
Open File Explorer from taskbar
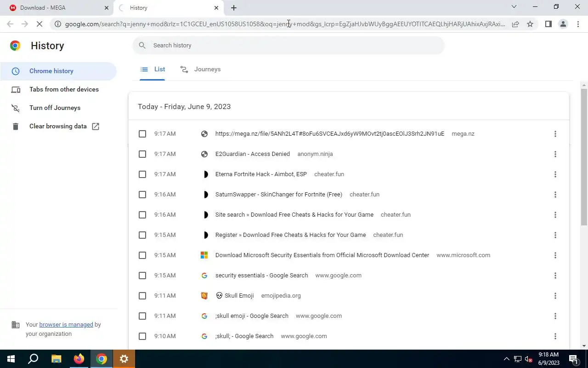click(x=56, y=359)
